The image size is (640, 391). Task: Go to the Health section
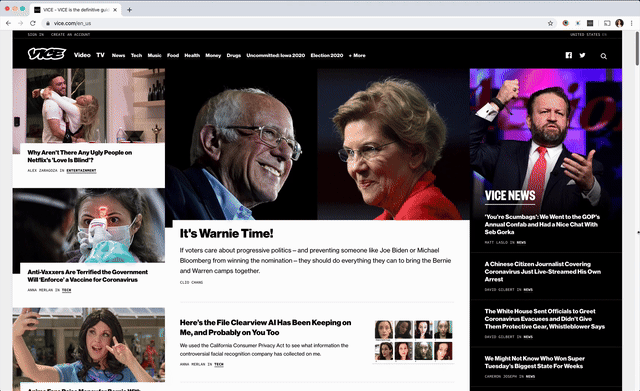click(192, 56)
